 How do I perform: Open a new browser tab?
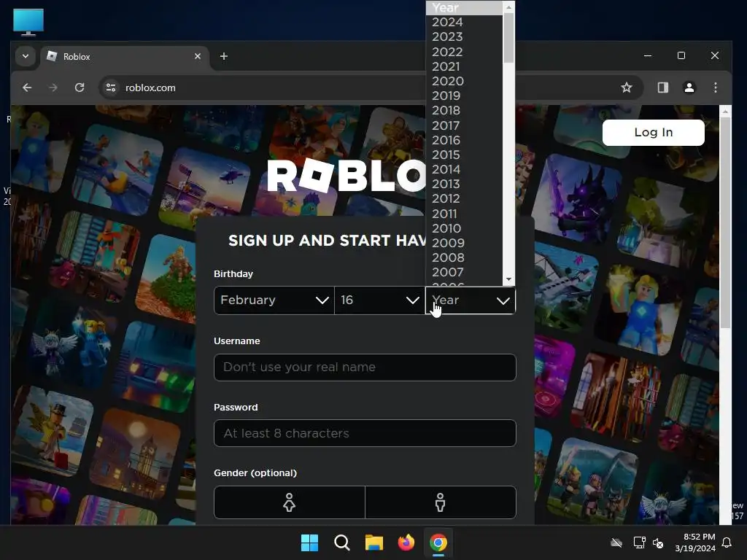coord(223,56)
